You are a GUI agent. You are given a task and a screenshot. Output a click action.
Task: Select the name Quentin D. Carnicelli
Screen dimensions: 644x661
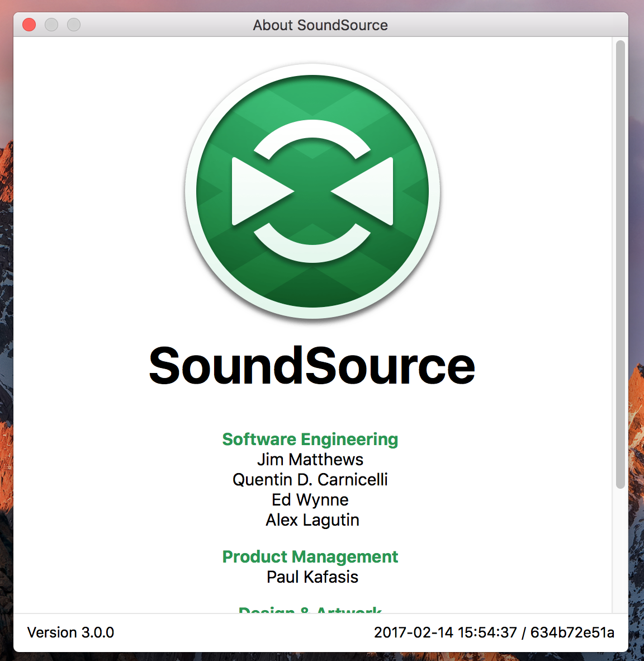click(x=310, y=480)
